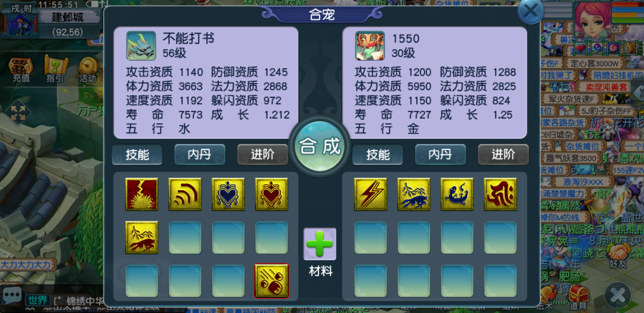
Task: Open left pet's 进阶 tab
Action: 263,154
